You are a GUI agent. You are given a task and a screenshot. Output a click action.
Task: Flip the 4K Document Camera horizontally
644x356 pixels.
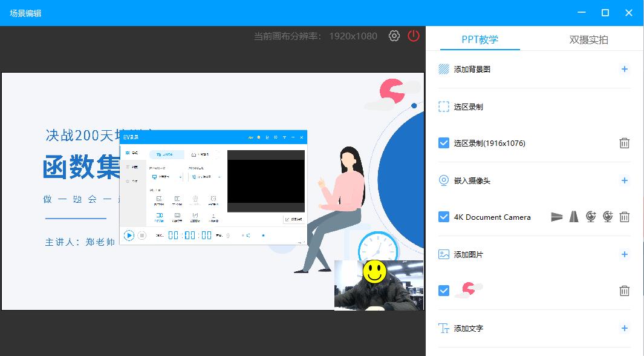[573, 216]
